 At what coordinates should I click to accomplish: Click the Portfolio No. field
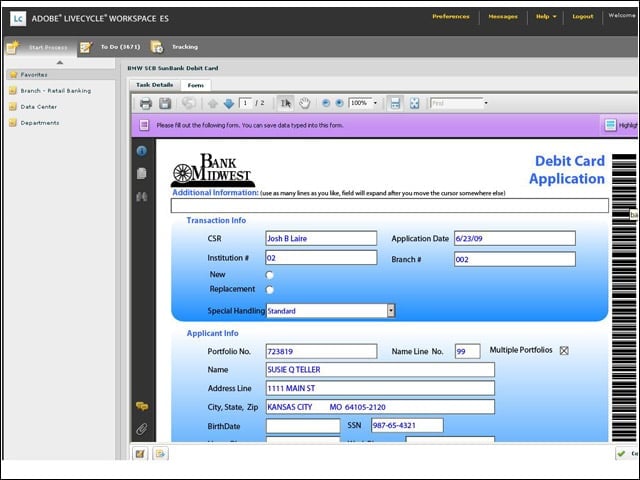(x=321, y=351)
